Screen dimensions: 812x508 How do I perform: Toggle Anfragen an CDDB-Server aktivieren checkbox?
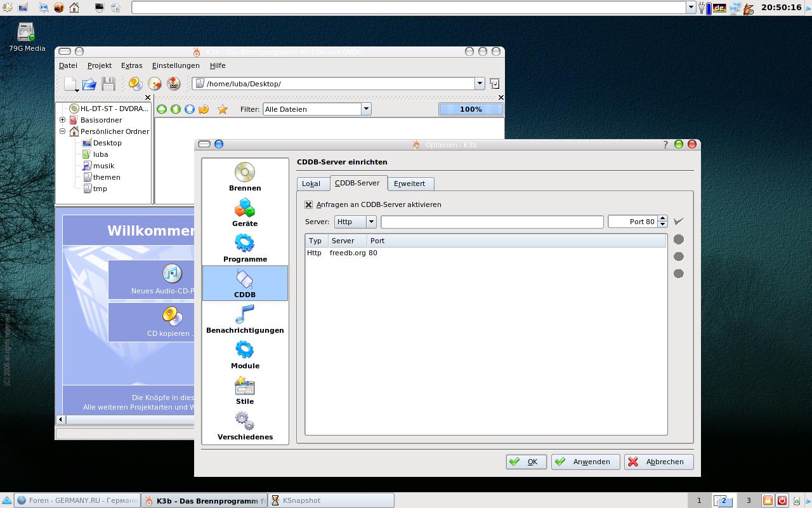pos(309,204)
